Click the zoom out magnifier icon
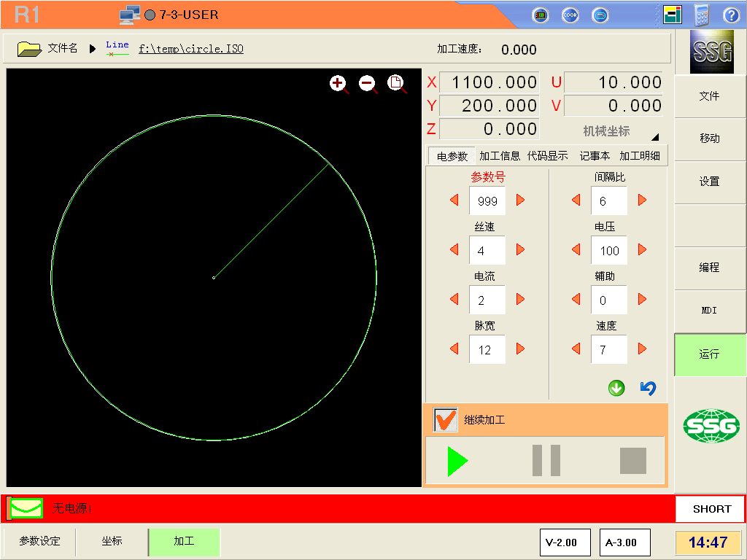 click(368, 84)
